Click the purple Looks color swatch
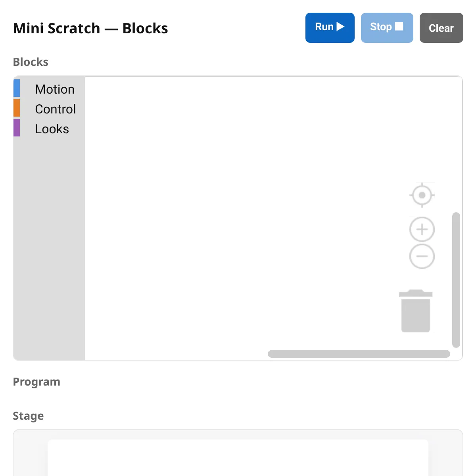 17,128
